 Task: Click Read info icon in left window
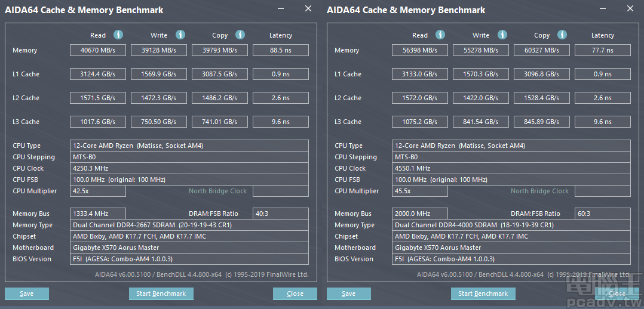tap(118, 35)
